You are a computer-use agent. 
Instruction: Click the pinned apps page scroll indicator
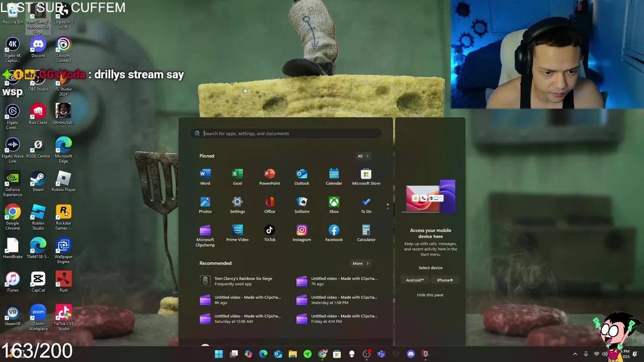click(x=387, y=206)
